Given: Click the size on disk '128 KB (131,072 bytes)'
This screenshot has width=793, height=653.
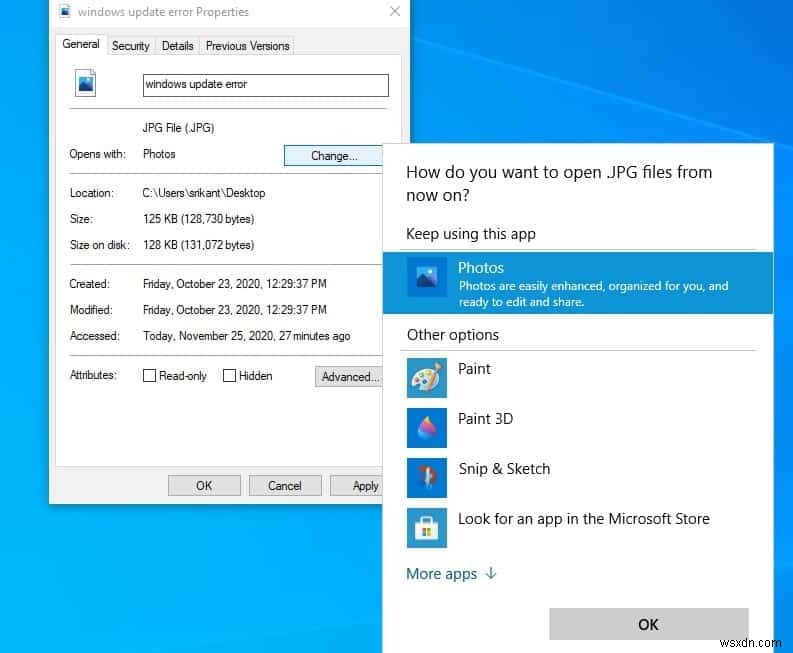Looking at the screenshot, I should tap(198, 245).
